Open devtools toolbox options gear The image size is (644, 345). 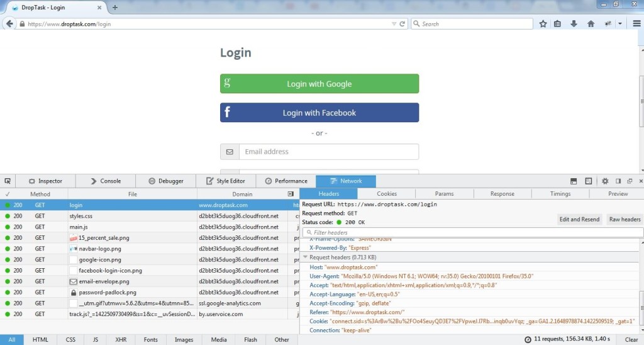click(605, 181)
